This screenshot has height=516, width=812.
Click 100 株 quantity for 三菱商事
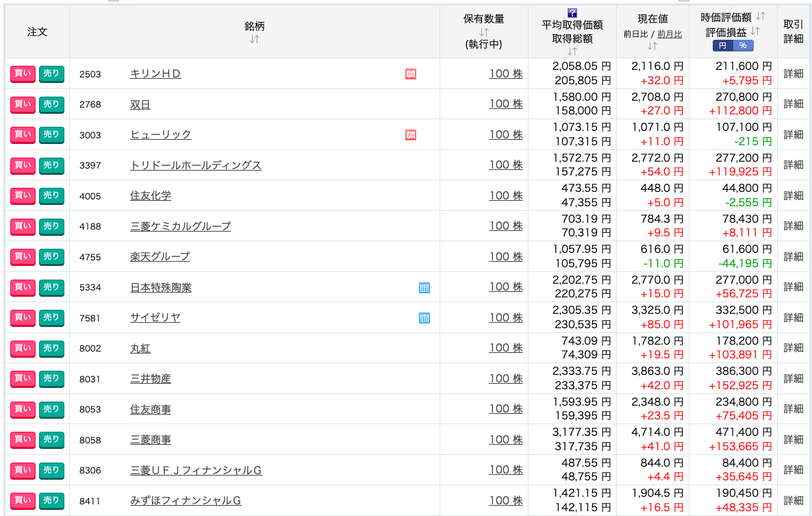pos(506,439)
